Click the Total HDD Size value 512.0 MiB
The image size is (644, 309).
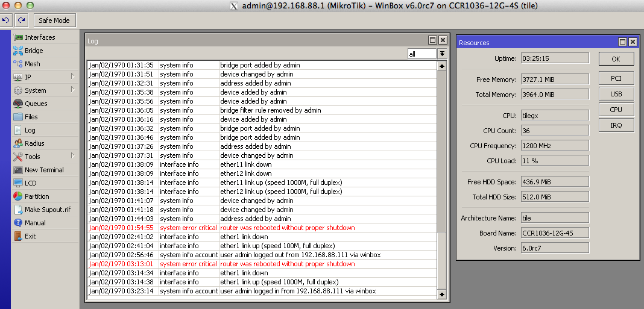point(555,196)
